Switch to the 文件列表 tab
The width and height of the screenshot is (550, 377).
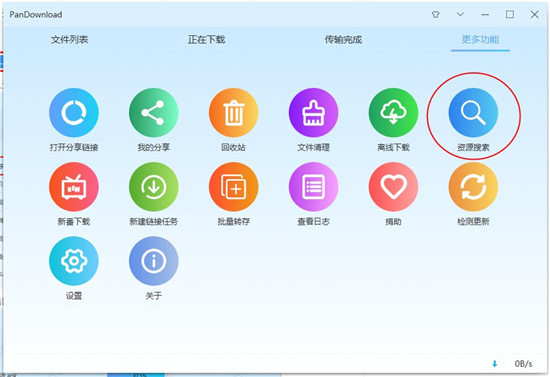tap(69, 40)
